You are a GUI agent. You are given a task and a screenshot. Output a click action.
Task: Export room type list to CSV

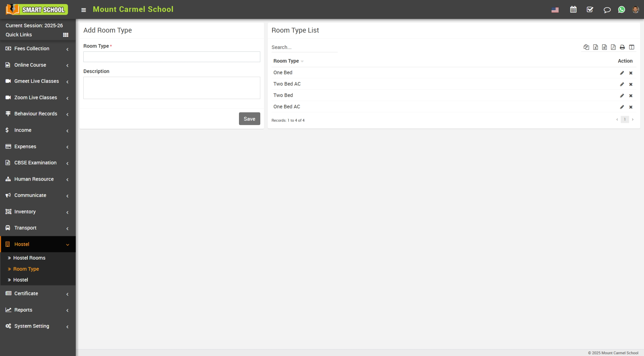coord(604,47)
